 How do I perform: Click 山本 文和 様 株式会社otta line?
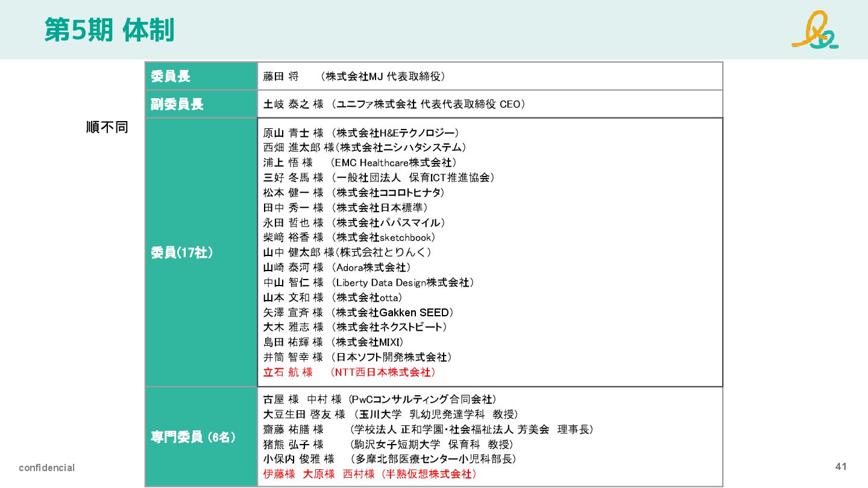click(333, 298)
